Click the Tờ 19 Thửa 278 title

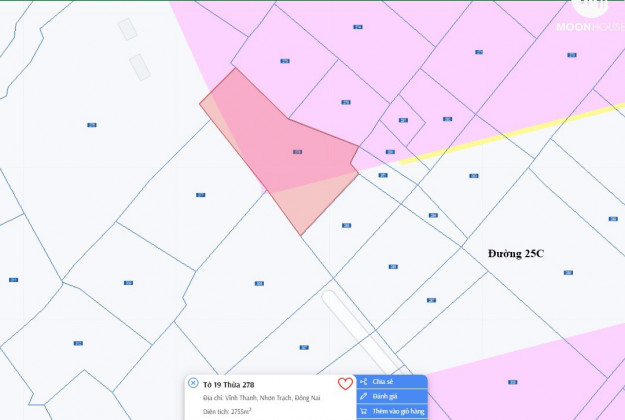tap(228, 384)
